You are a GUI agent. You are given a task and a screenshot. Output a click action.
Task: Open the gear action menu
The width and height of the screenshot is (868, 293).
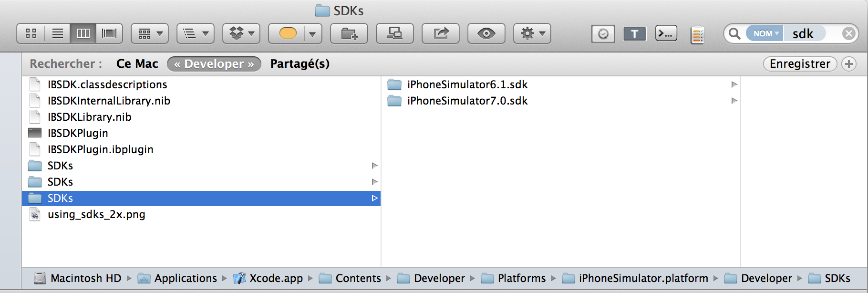tap(532, 33)
